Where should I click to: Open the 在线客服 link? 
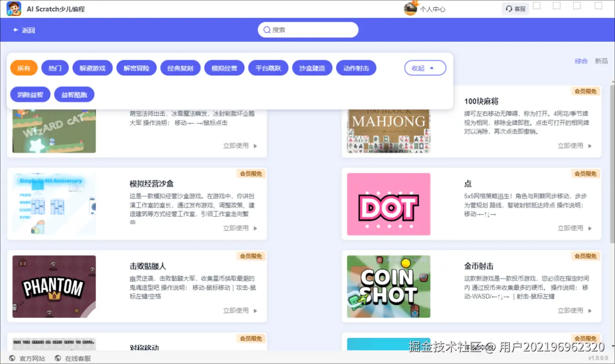[73, 358]
